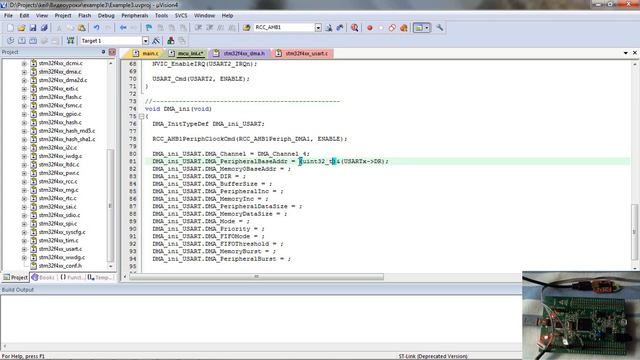
Task: Download code to flash memory
Action: (x=70, y=41)
